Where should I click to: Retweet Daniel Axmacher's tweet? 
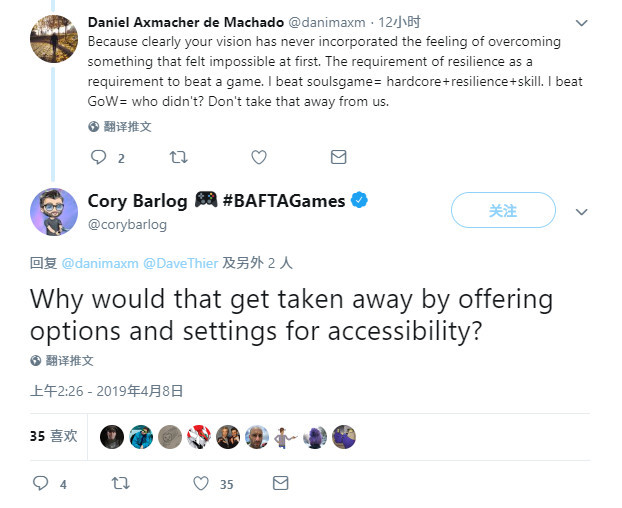coord(178,158)
